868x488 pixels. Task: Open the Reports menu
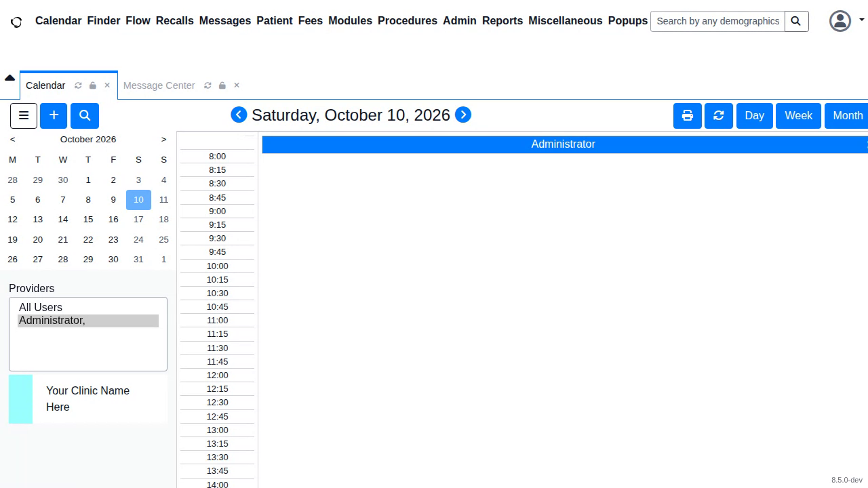(502, 21)
